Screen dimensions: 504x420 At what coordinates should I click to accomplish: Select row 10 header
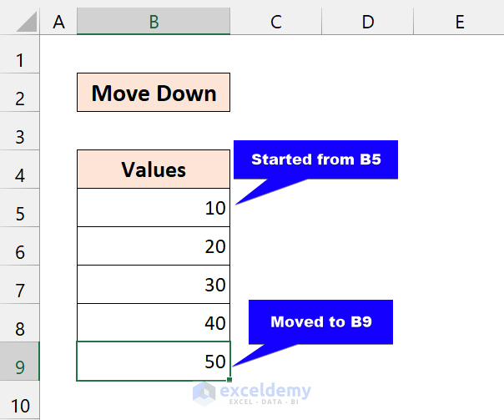point(20,406)
